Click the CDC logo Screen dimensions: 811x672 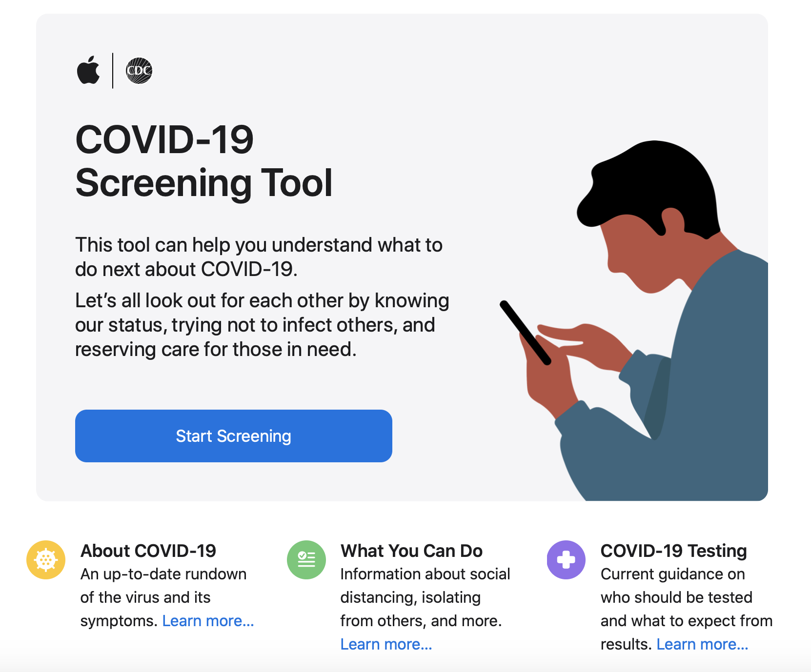(x=139, y=71)
